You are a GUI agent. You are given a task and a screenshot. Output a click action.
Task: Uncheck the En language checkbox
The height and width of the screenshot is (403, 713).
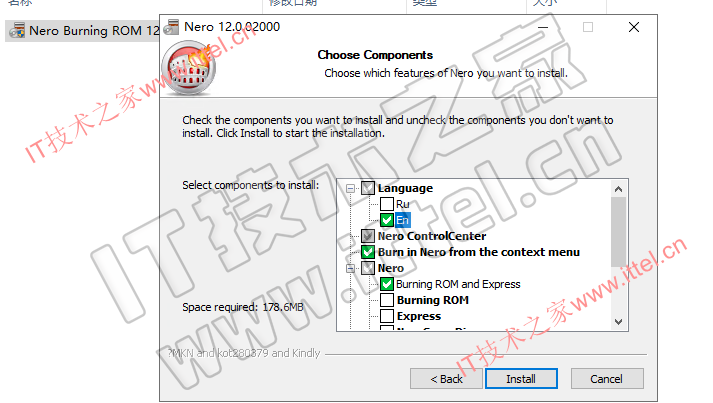[387, 220]
